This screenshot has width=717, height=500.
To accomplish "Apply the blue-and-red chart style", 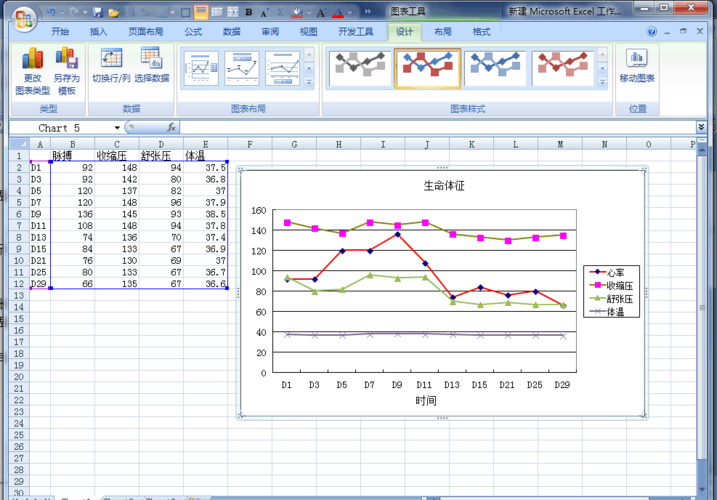I will coord(428,68).
